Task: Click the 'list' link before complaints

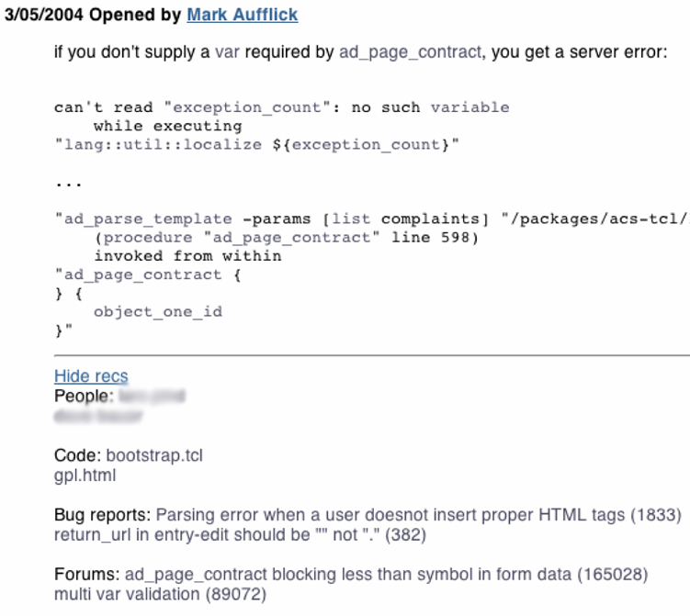Action: (x=351, y=218)
